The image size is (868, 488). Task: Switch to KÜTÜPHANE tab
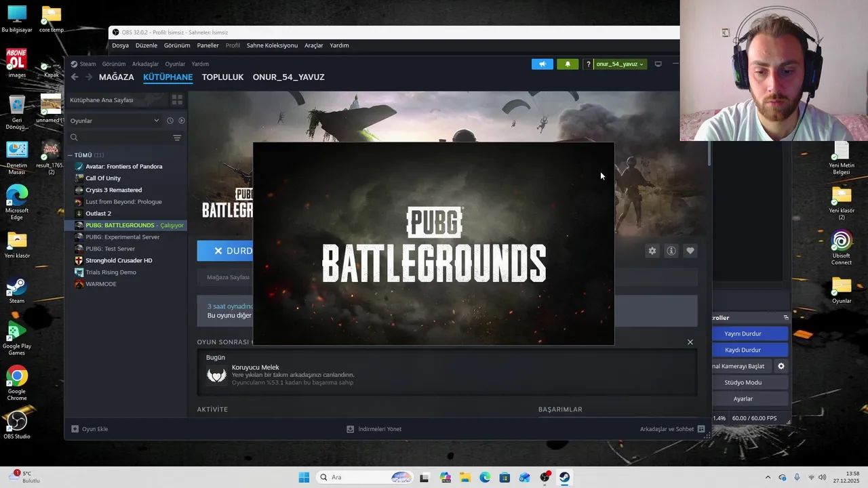click(167, 77)
